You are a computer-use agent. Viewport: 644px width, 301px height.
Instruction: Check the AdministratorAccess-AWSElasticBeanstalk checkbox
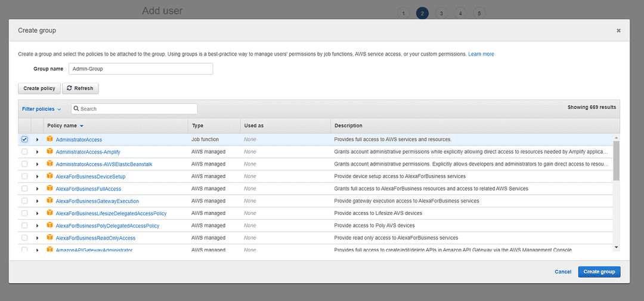click(x=24, y=164)
